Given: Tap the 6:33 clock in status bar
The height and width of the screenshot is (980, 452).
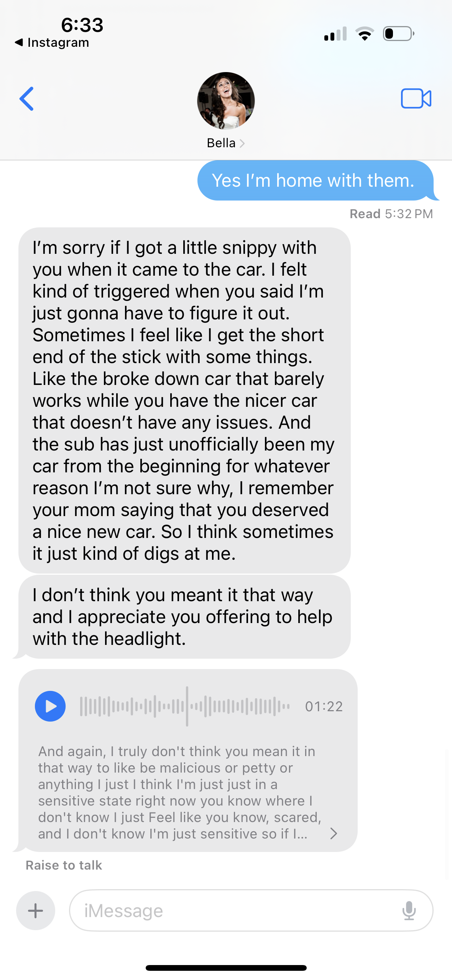Looking at the screenshot, I should tap(82, 25).
